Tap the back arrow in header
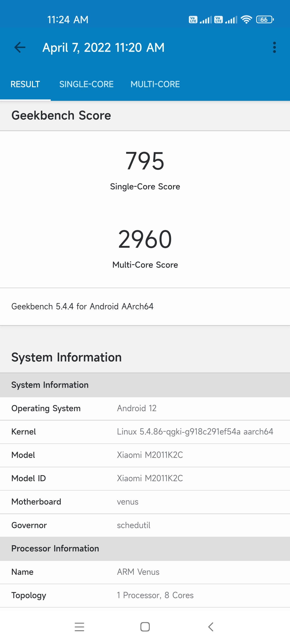 click(x=20, y=47)
